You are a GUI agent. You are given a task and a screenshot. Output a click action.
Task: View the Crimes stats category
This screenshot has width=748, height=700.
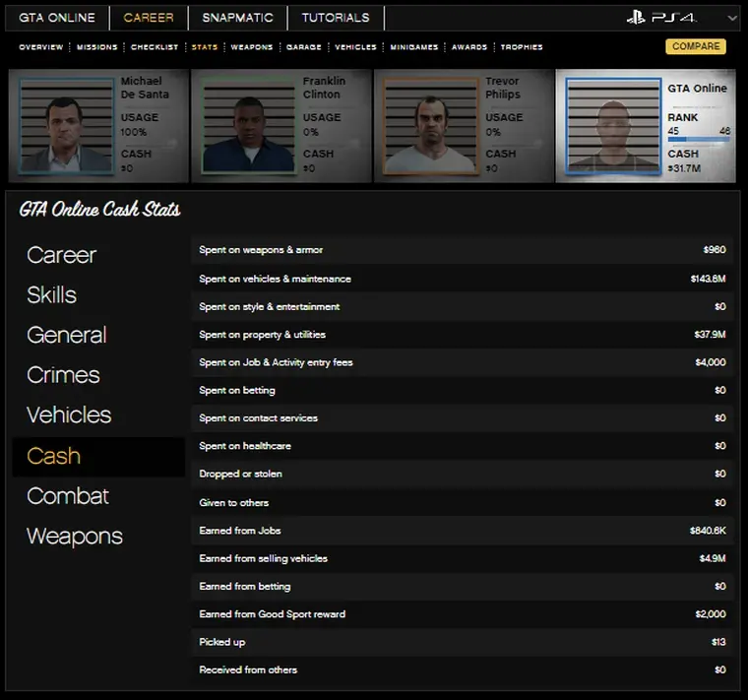point(63,375)
